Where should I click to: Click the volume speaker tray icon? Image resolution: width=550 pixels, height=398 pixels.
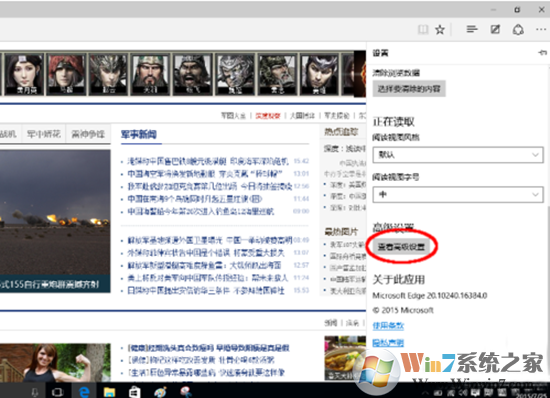[x=463, y=393]
